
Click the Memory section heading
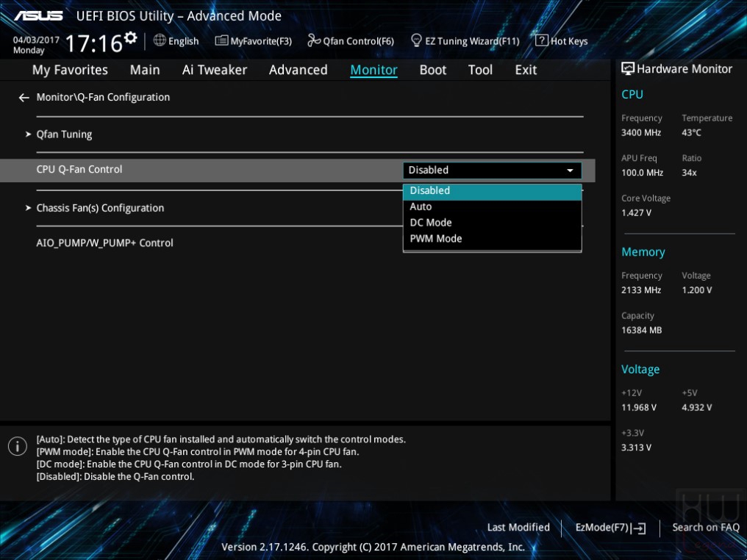click(643, 252)
